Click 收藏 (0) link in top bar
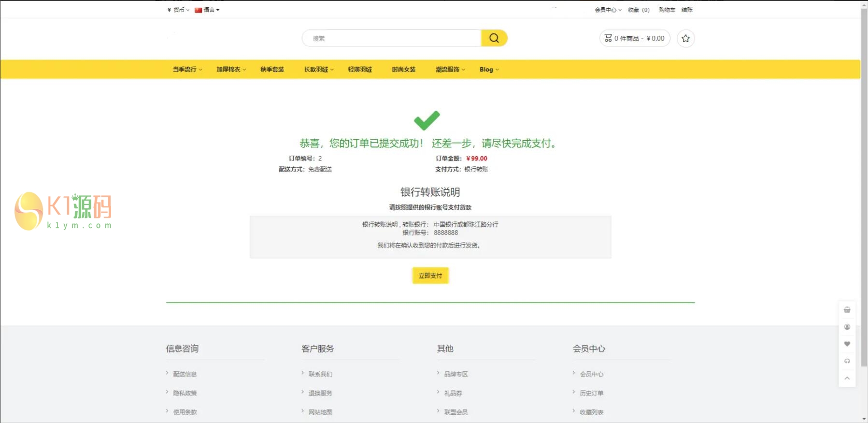This screenshot has width=868, height=423. [639, 10]
